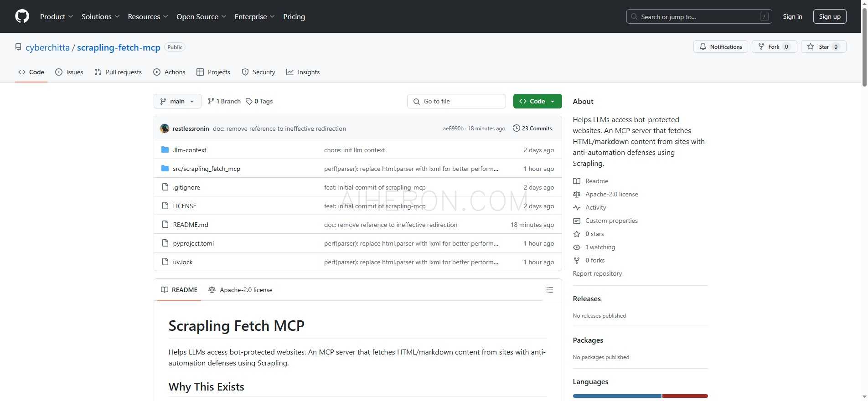Click the file icon for LICENSE
This screenshot has height=401, width=868.
(x=165, y=206)
